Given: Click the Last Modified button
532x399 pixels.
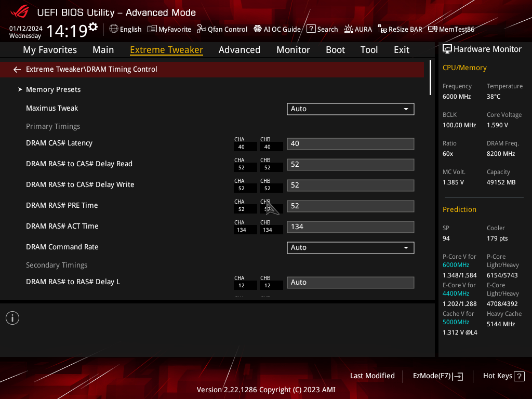Looking at the screenshot, I should coord(372,376).
